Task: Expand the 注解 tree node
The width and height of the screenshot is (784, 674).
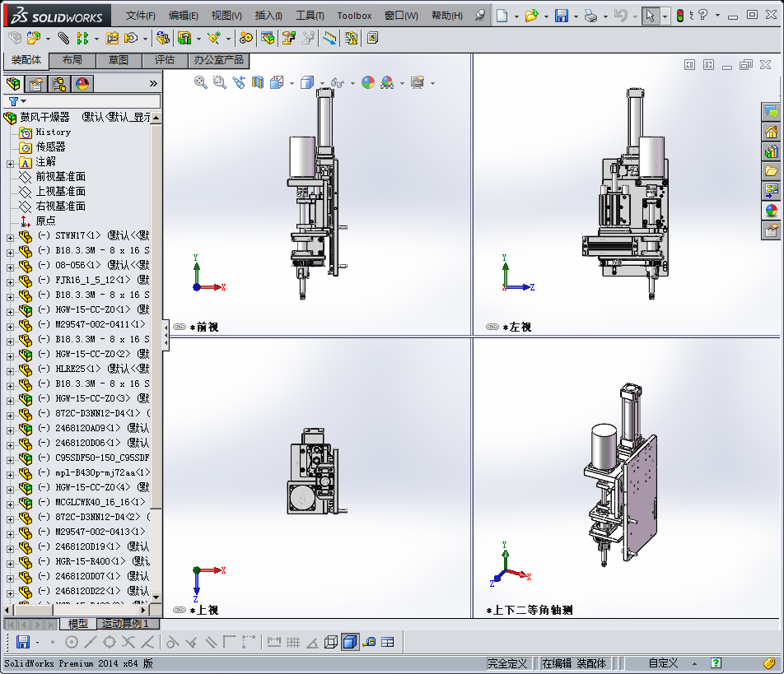Action: pyautogui.click(x=10, y=164)
